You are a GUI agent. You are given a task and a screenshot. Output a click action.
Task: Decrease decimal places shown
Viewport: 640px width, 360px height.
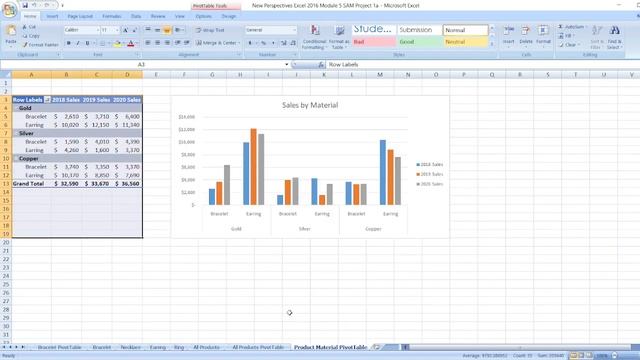[293, 43]
